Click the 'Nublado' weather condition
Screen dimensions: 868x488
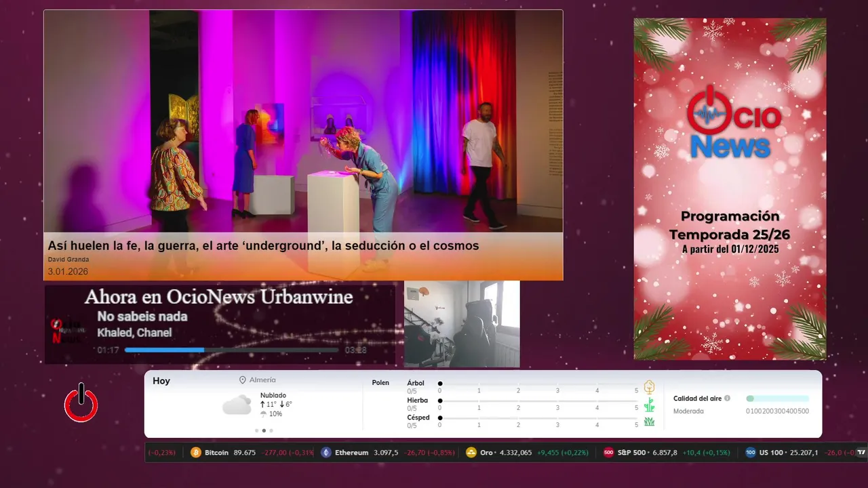pyautogui.click(x=273, y=395)
